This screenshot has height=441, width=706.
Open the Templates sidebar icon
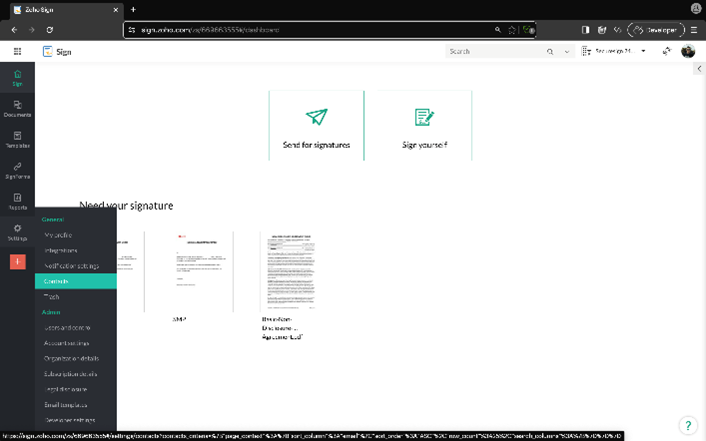pos(17,140)
